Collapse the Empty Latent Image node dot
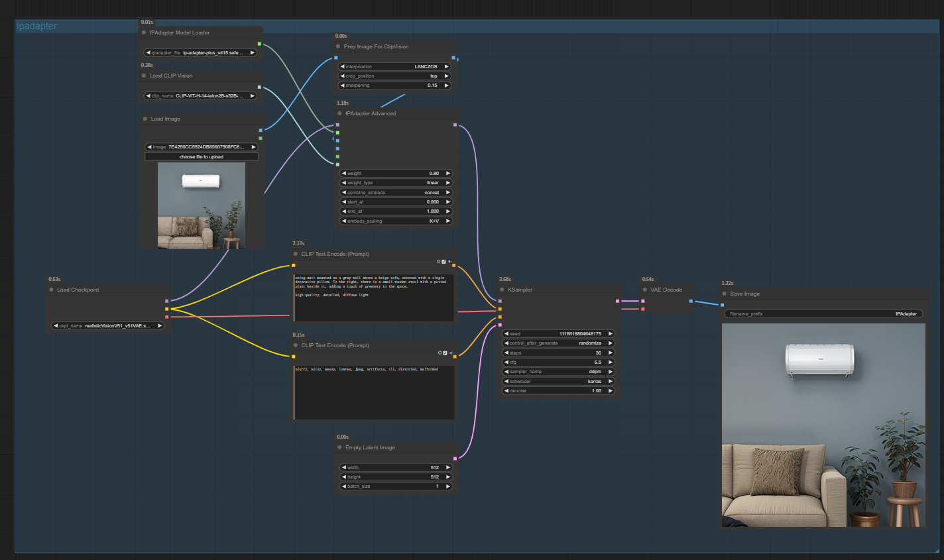The height and width of the screenshot is (560, 944). [x=339, y=447]
